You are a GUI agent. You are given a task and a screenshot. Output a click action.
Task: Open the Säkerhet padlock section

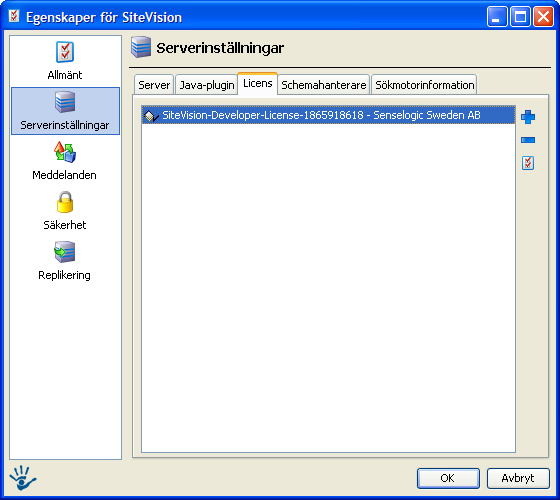(x=65, y=211)
